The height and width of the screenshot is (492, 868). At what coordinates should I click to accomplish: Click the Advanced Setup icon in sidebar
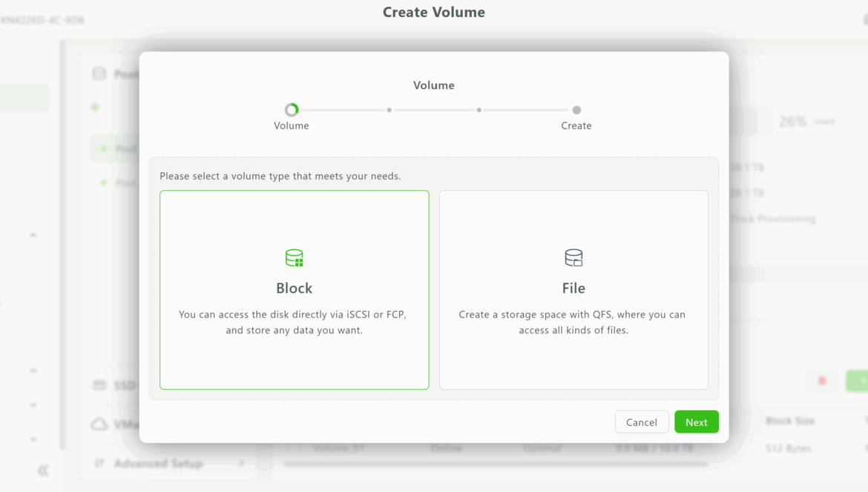[x=99, y=463]
